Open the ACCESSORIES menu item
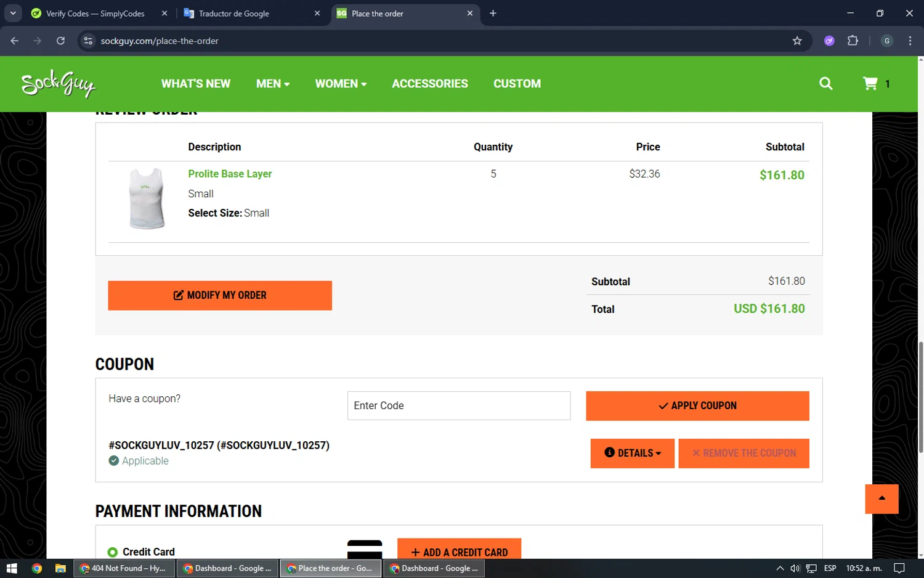 [430, 84]
